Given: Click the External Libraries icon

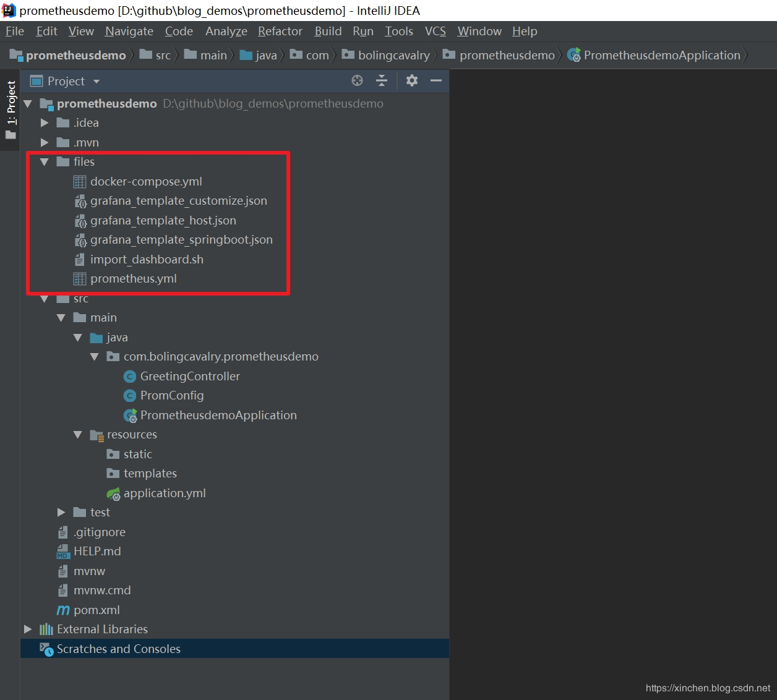Looking at the screenshot, I should pyautogui.click(x=46, y=630).
